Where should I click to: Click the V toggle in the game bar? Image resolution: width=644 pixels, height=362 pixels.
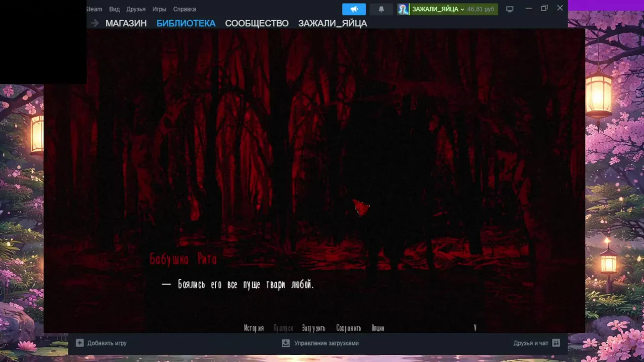pos(475,328)
